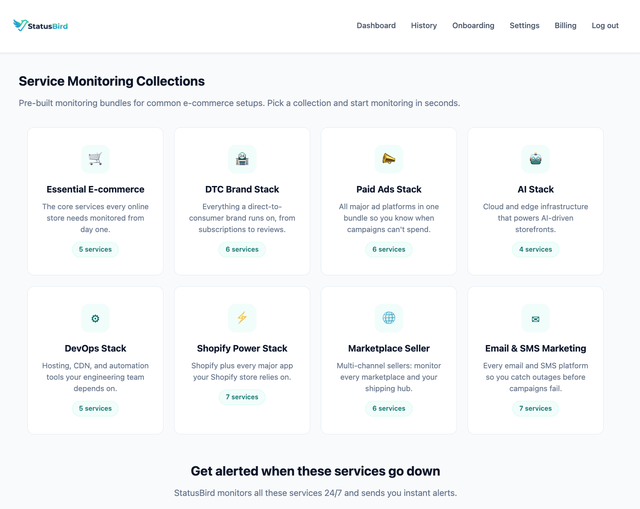The width and height of the screenshot is (640, 509).
Task: Open the Email & SMS Marketing title
Action: [536, 349]
